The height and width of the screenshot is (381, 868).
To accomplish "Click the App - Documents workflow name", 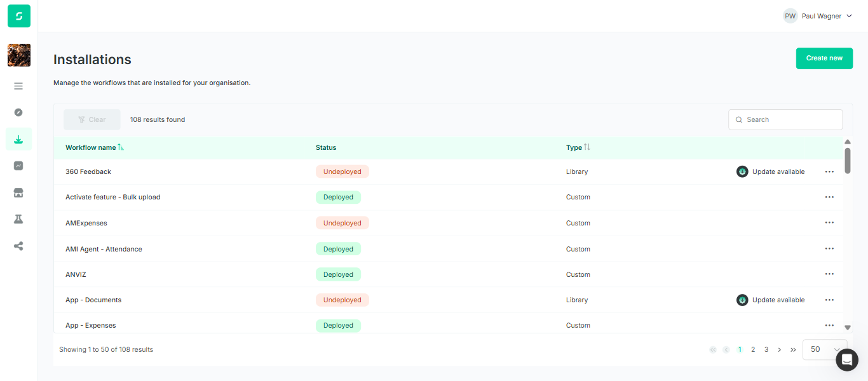I will tap(93, 300).
